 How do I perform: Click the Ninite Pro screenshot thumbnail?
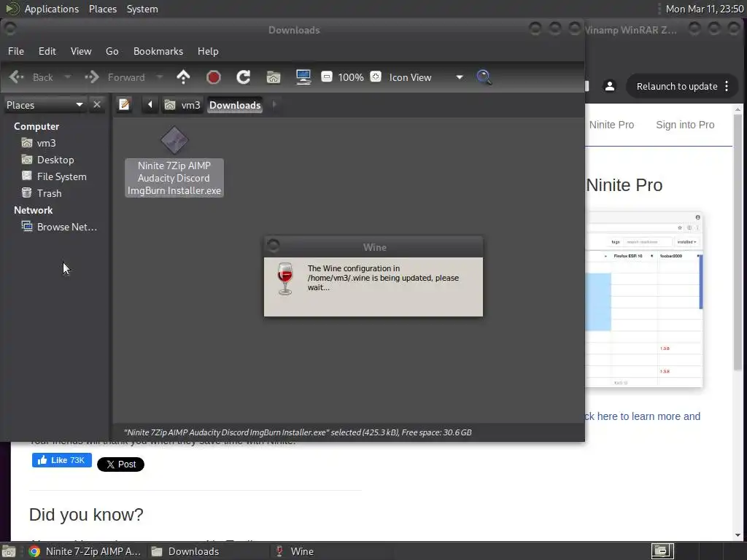click(x=644, y=299)
